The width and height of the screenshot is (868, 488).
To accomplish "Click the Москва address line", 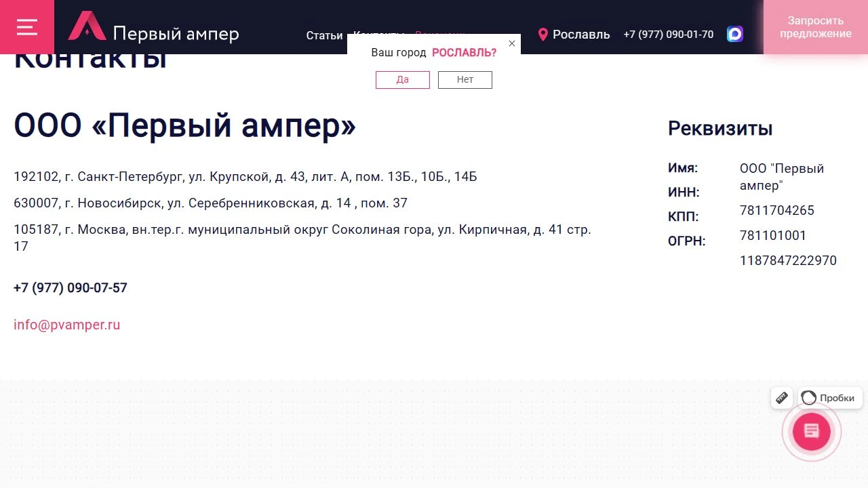I will (x=302, y=238).
